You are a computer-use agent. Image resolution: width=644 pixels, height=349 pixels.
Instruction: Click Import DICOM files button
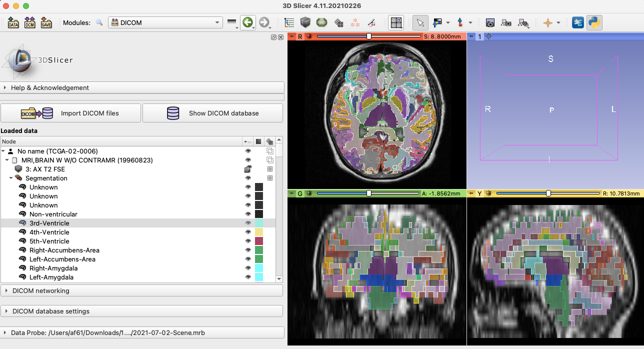[x=70, y=113]
